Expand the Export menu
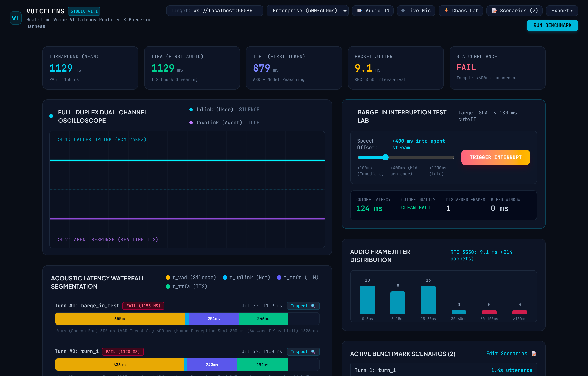588x376 pixels. pyautogui.click(x=562, y=10)
